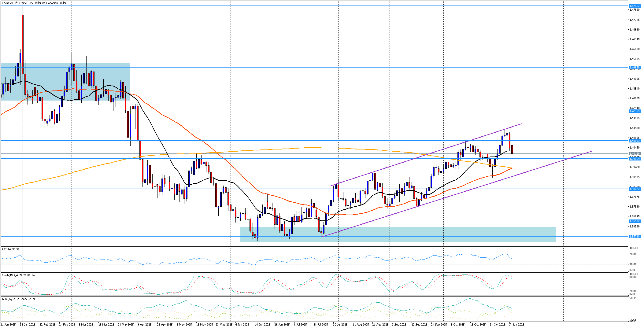
Task: Click the 31 Jan 2025 date label
Action: tap(28, 325)
